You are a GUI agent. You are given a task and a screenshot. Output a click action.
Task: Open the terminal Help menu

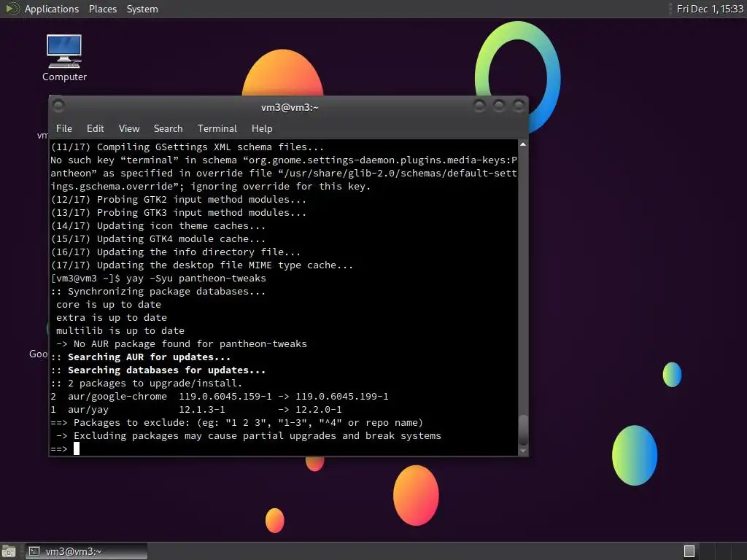(x=262, y=128)
